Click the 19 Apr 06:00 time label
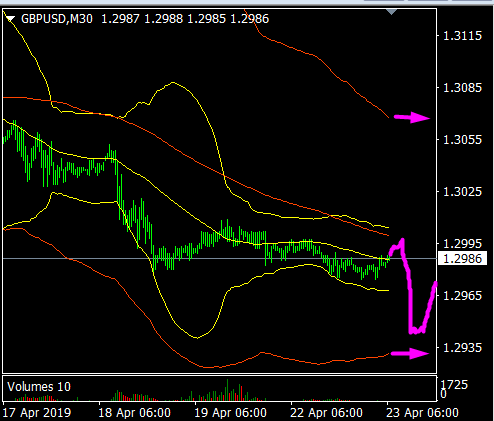 (230, 413)
